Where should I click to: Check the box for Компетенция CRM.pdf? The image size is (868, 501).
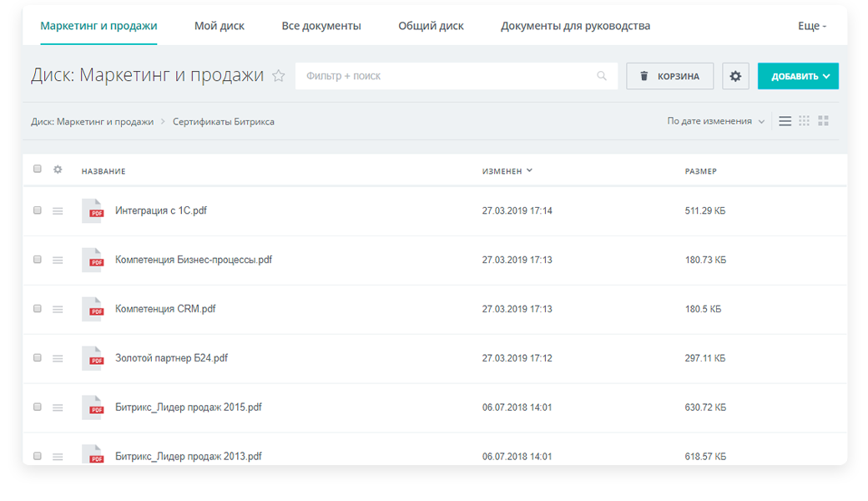tap(37, 309)
